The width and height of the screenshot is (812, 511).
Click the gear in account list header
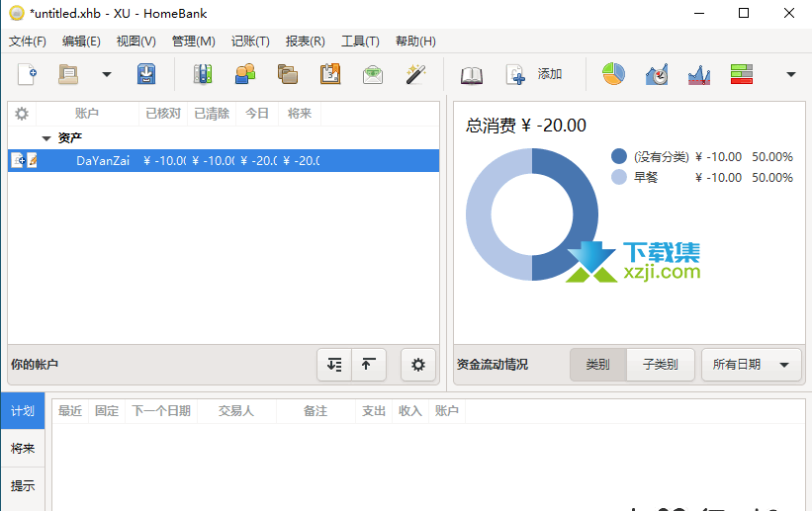22,114
